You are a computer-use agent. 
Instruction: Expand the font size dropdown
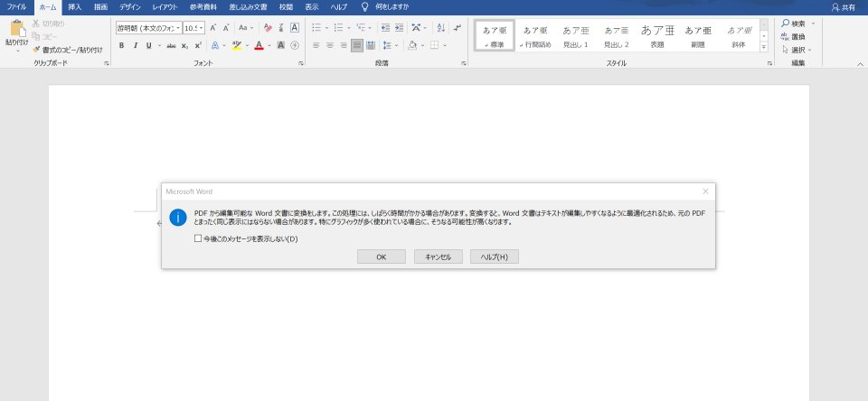coord(202,28)
